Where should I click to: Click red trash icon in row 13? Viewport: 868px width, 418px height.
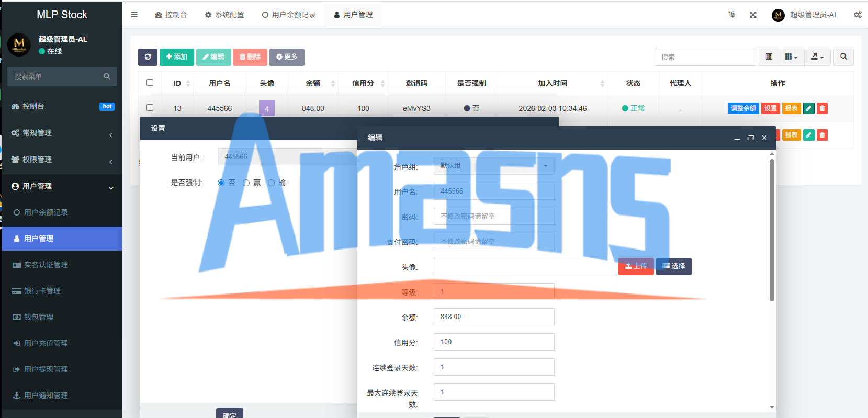(x=822, y=108)
